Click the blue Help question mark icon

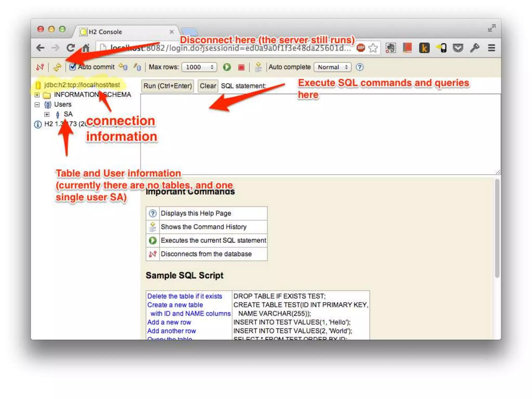(x=360, y=67)
